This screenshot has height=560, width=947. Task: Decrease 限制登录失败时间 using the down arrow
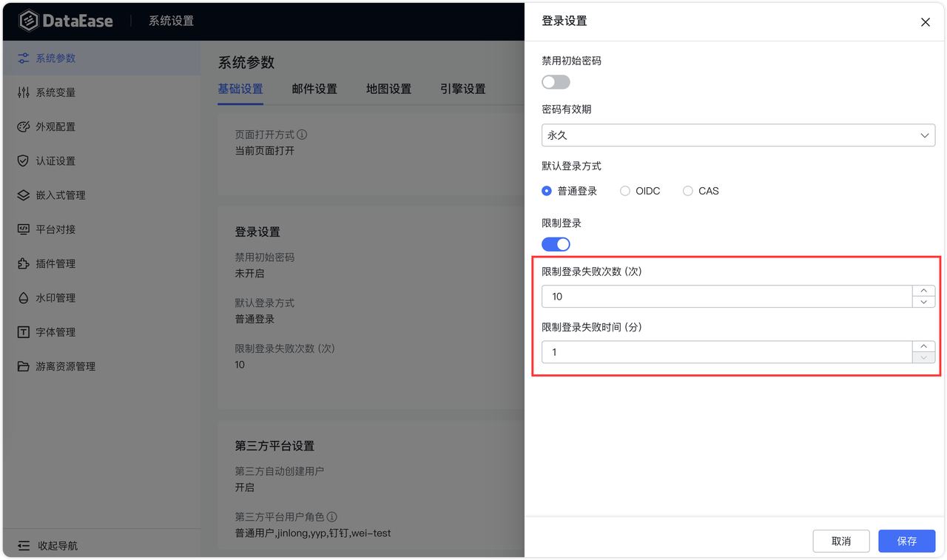(x=923, y=357)
